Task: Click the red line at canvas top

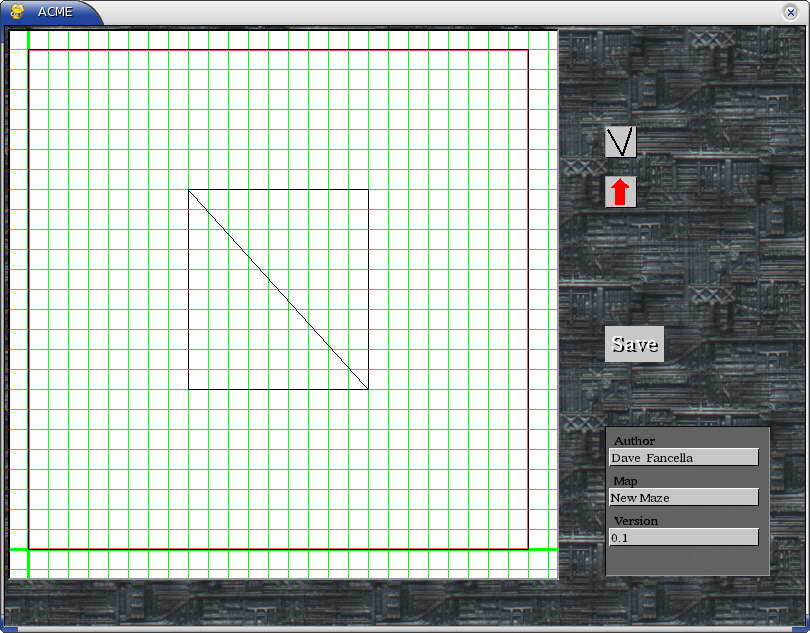Action: (278, 50)
